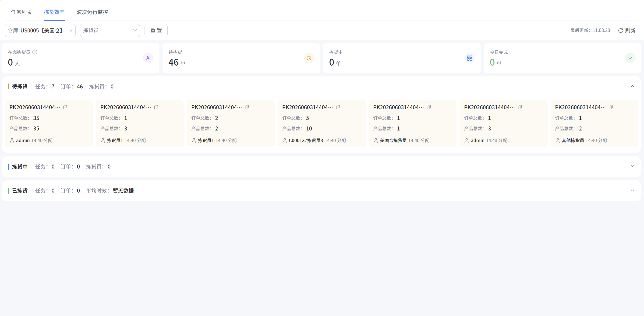Image resolution: width=644 pixels, height=316 pixels.
Task: Click the grid icon in the 拣货中 card
Action: 470,58
